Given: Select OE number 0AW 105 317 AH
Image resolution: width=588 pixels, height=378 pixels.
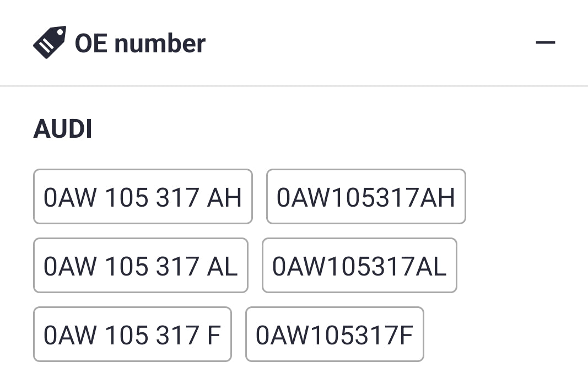Looking at the screenshot, I should tap(143, 197).
